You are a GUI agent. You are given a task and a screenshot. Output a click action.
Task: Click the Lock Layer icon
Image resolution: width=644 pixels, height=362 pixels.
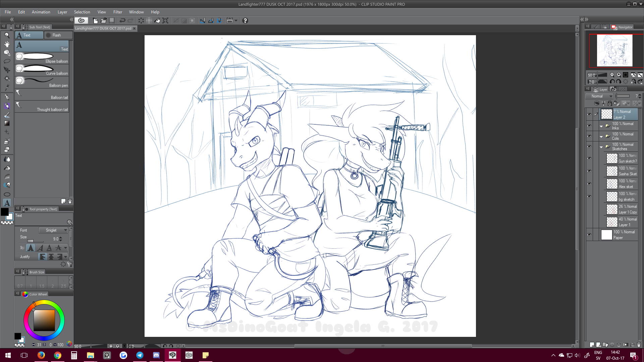(610, 104)
